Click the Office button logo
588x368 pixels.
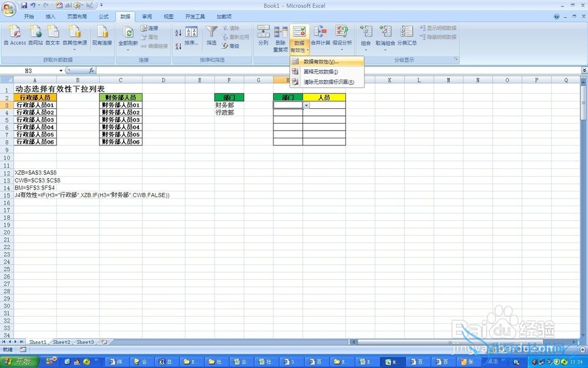pyautogui.click(x=8, y=8)
